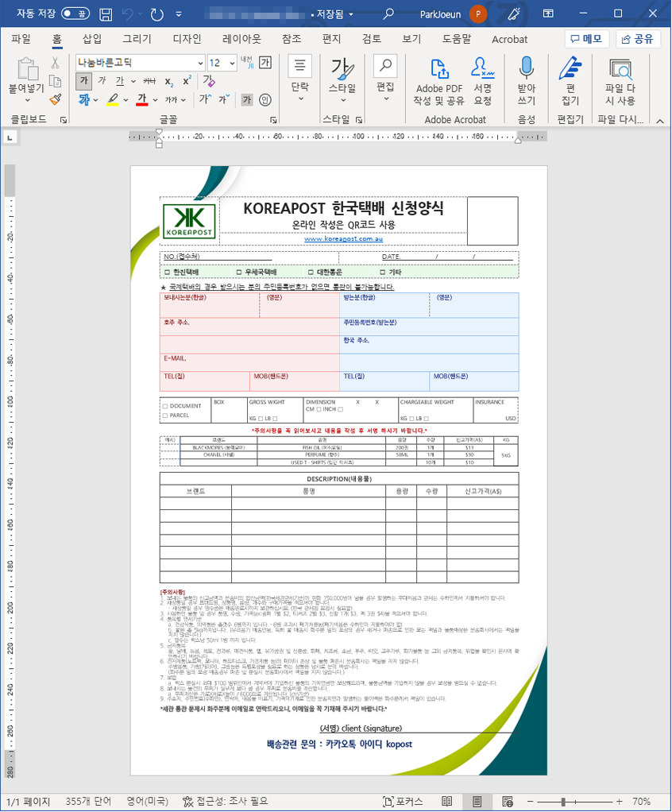Click the www.koreapost.com.au link in document
Image resolution: width=672 pixels, height=812 pixels.
click(x=343, y=238)
